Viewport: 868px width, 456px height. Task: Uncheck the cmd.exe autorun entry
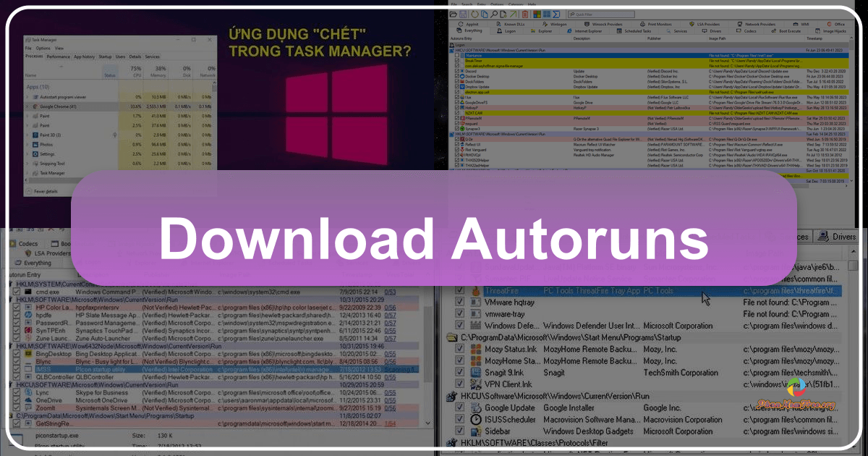pyautogui.click(x=16, y=292)
